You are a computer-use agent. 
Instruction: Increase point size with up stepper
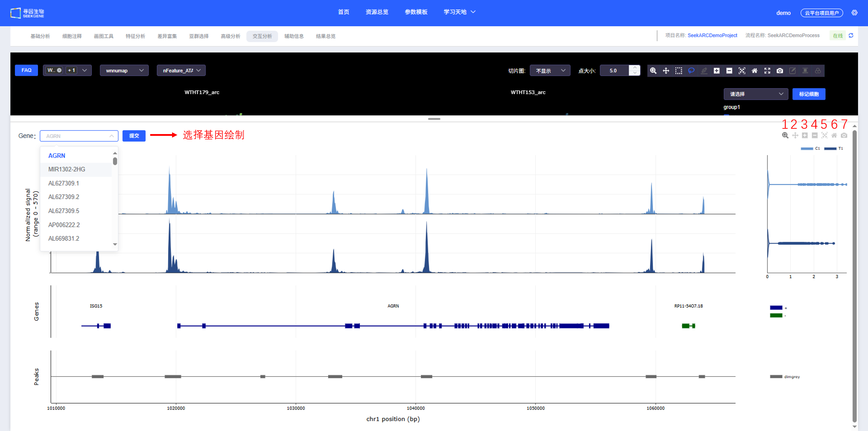click(634, 68)
